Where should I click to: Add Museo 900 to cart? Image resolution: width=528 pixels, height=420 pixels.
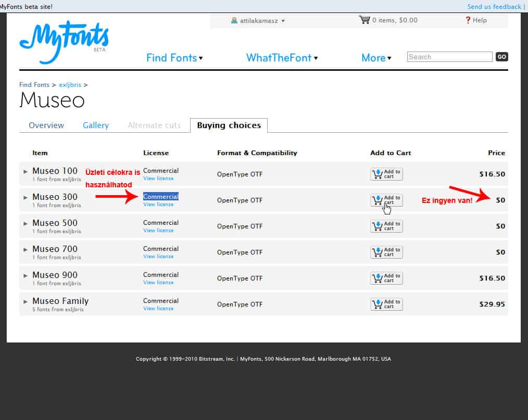(386, 278)
